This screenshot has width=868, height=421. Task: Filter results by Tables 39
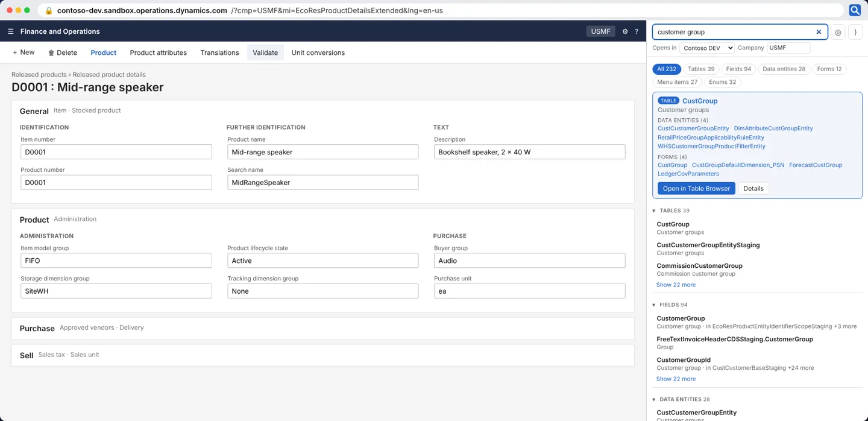coord(701,69)
